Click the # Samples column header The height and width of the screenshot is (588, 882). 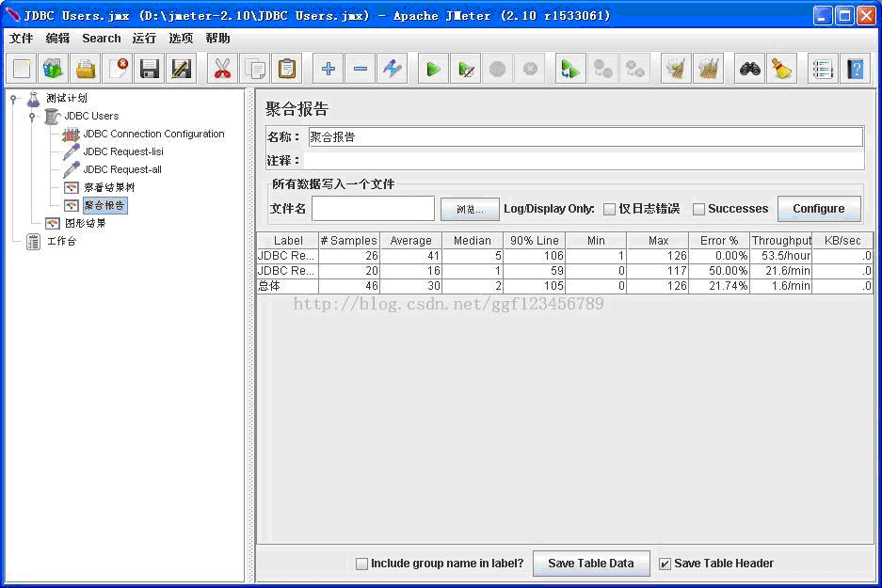349,241
